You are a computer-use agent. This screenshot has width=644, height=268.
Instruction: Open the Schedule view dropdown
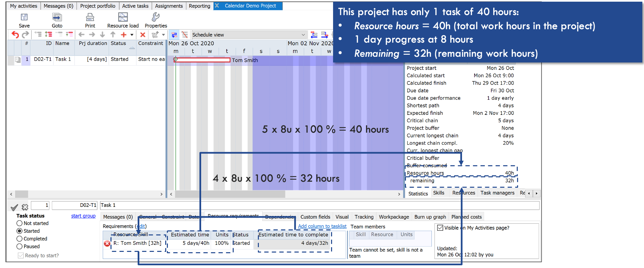[249, 35]
